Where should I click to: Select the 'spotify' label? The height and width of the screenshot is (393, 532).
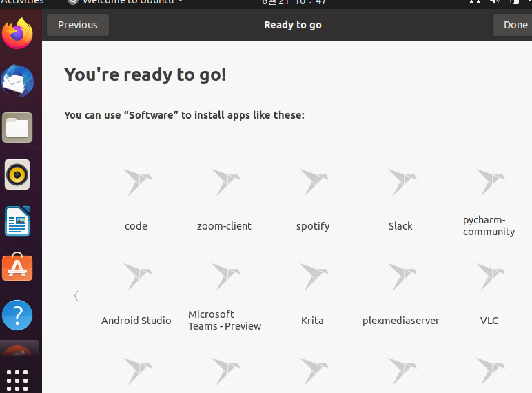coord(313,226)
